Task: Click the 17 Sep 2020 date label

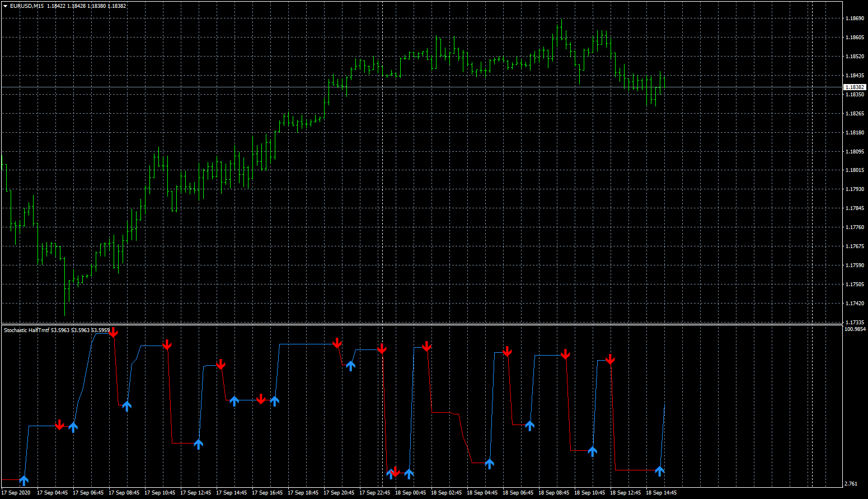Action: tap(16, 493)
